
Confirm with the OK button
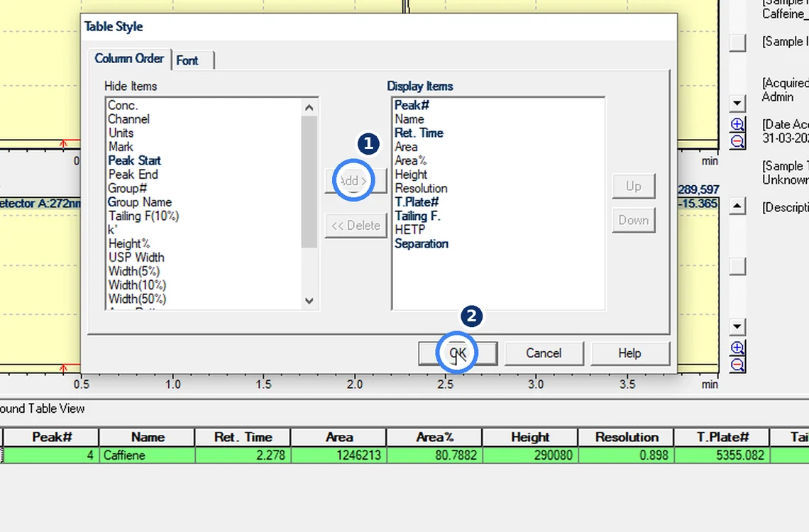coord(458,353)
